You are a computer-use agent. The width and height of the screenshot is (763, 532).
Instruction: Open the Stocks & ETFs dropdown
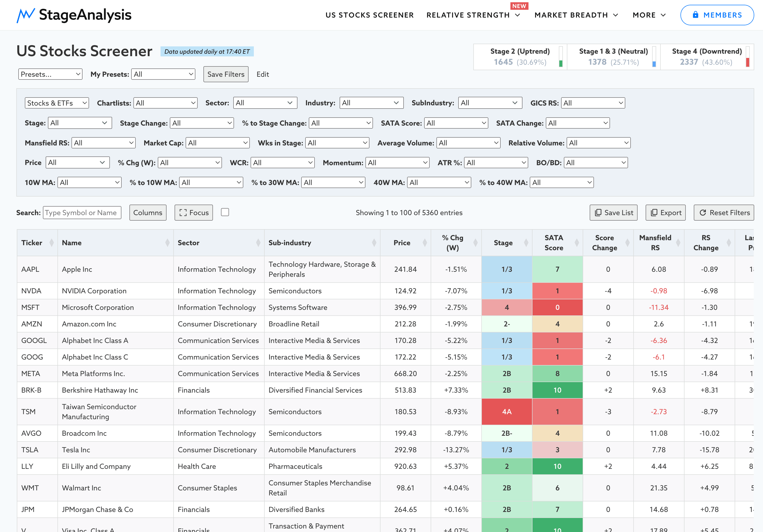[x=57, y=103]
